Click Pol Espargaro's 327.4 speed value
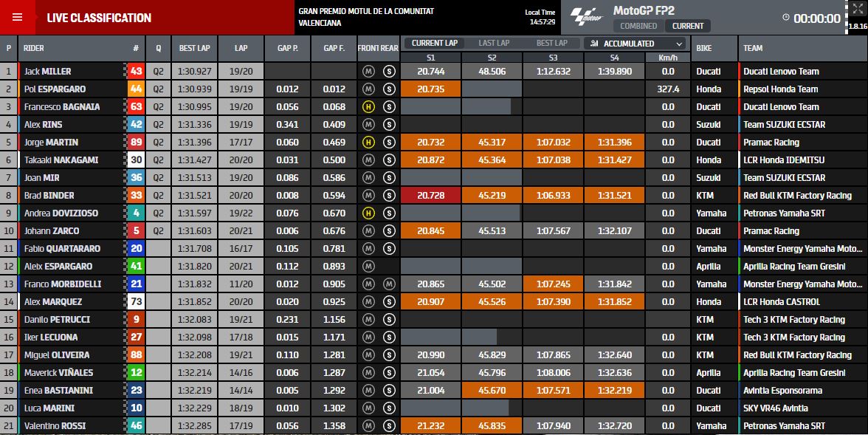The height and width of the screenshot is (435, 868). point(668,89)
